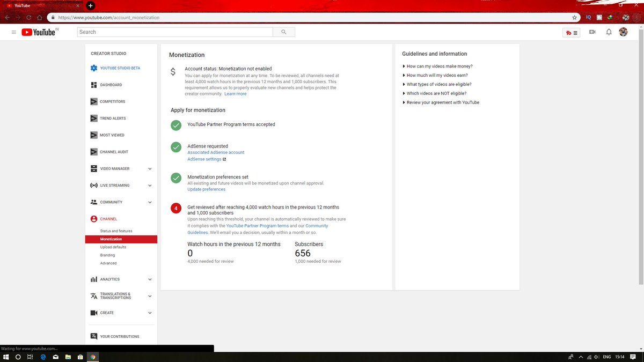Expand the Translations & Transcriptions chevron

point(150,296)
